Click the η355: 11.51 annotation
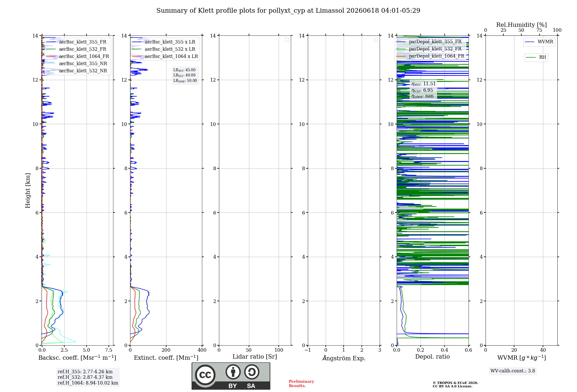577x392 pixels. pos(424,84)
